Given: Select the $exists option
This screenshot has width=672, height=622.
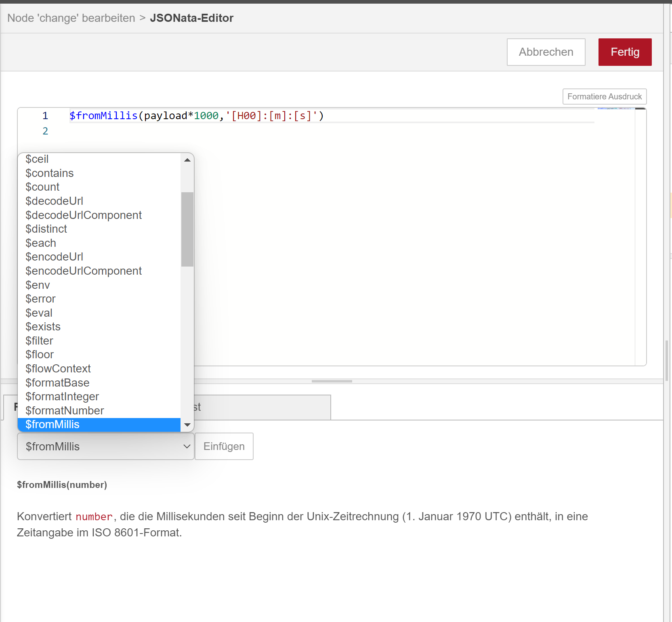Looking at the screenshot, I should 99,327.
